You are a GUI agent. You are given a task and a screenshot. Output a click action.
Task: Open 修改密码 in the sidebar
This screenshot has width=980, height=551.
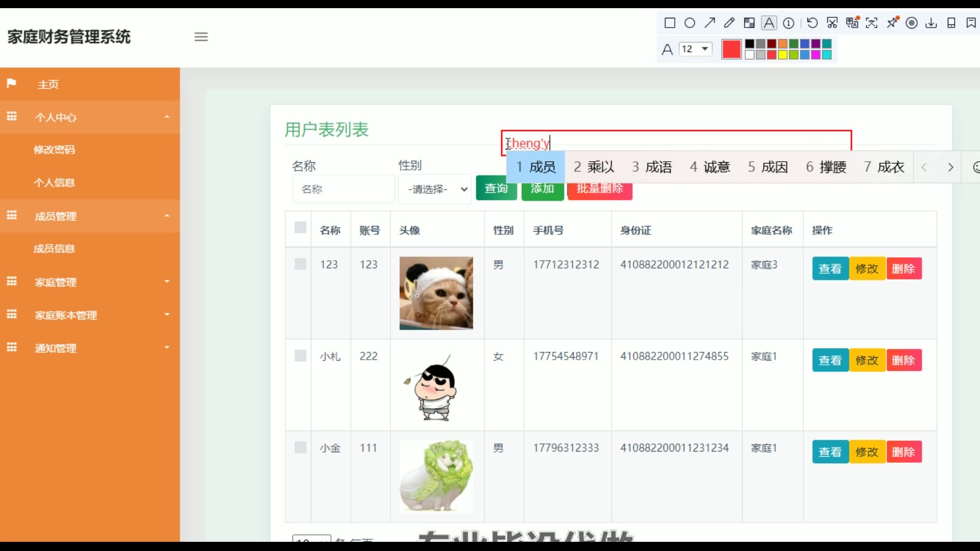(x=54, y=149)
